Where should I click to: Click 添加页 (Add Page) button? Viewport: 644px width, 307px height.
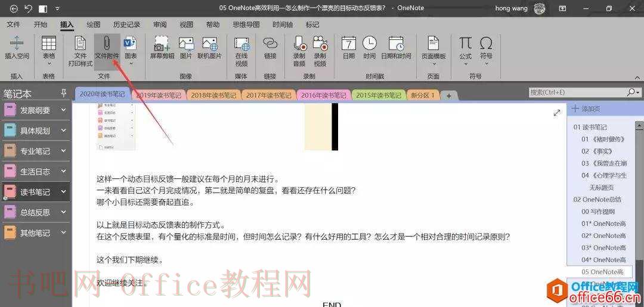pyautogui.click(x=586, y=108)
